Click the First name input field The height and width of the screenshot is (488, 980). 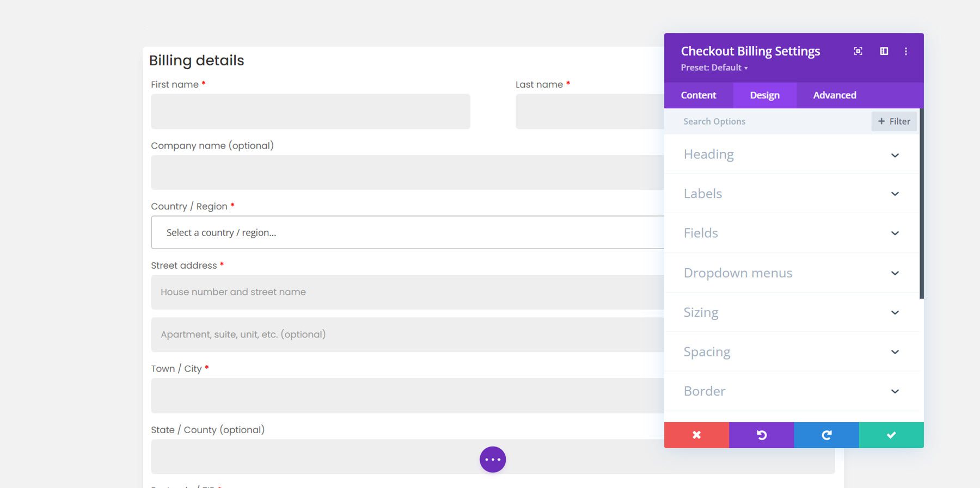point(310,112)
